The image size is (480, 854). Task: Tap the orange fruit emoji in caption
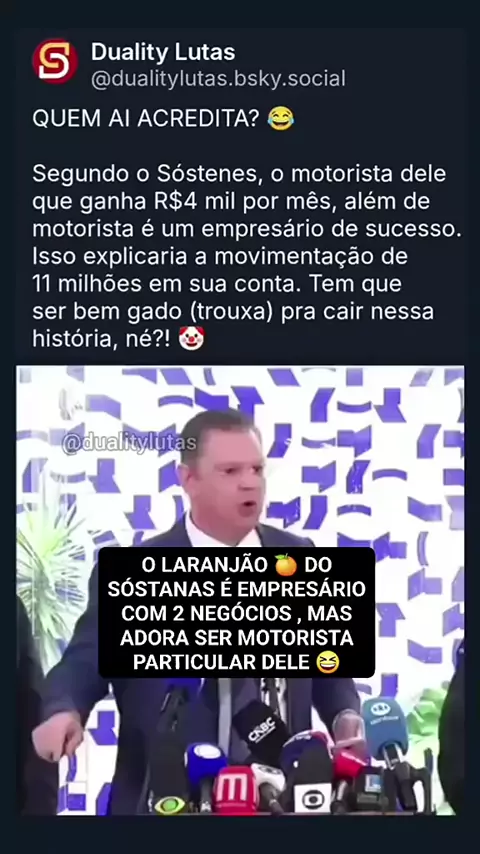click(x=286, y=565)
